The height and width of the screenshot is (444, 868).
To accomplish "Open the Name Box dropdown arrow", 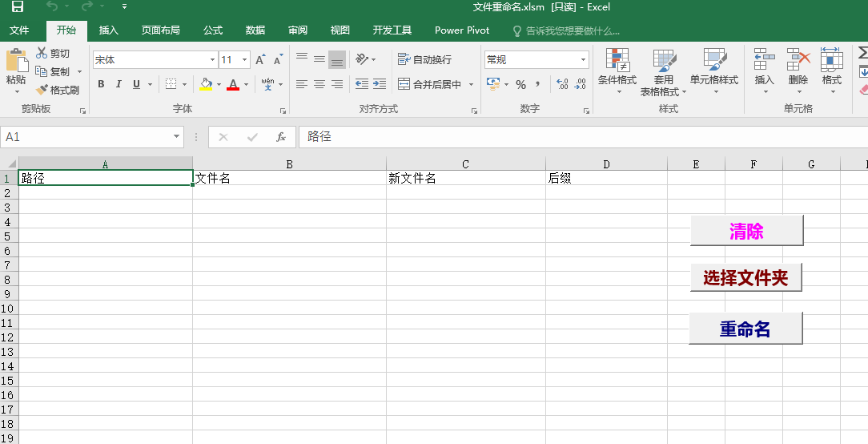I will point(177,137).
